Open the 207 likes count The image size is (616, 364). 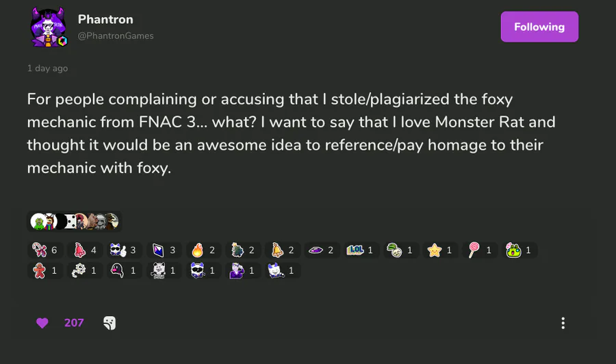click(x=74, y=323)
